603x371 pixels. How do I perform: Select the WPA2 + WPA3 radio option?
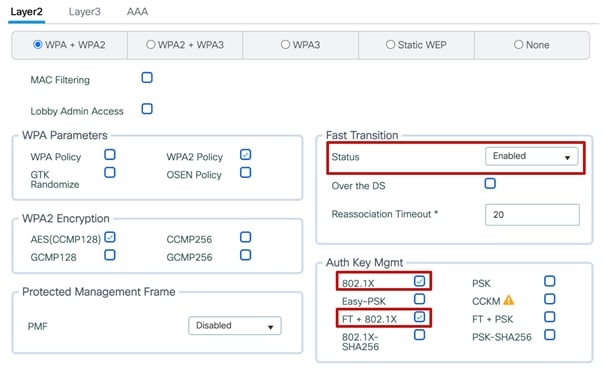pyautogui.click(x=151, y=45)
